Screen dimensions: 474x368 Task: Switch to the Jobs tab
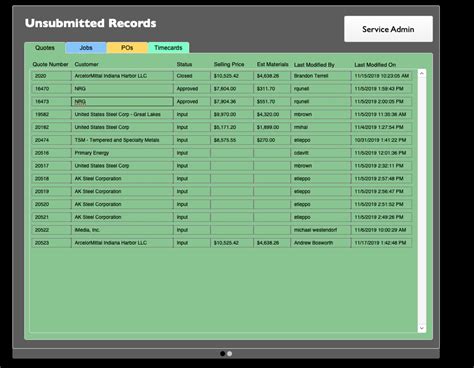[86, 48]
